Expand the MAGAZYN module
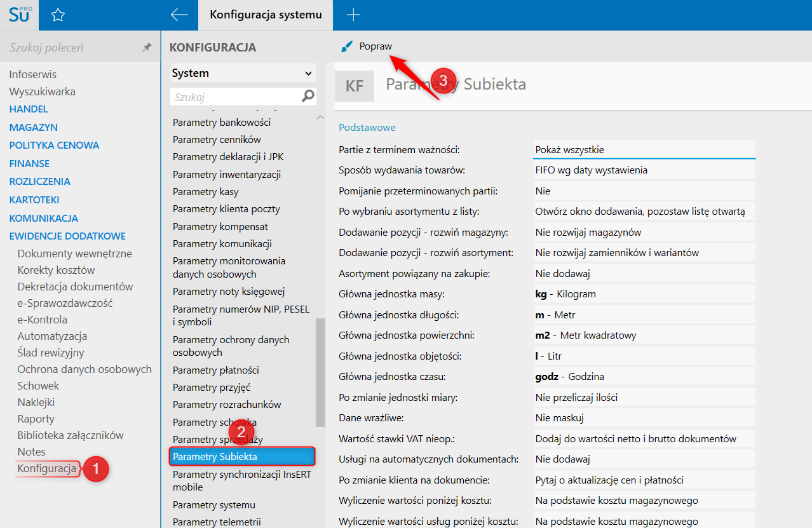Viewport: 812px width, 528px height. click(33, 127)
